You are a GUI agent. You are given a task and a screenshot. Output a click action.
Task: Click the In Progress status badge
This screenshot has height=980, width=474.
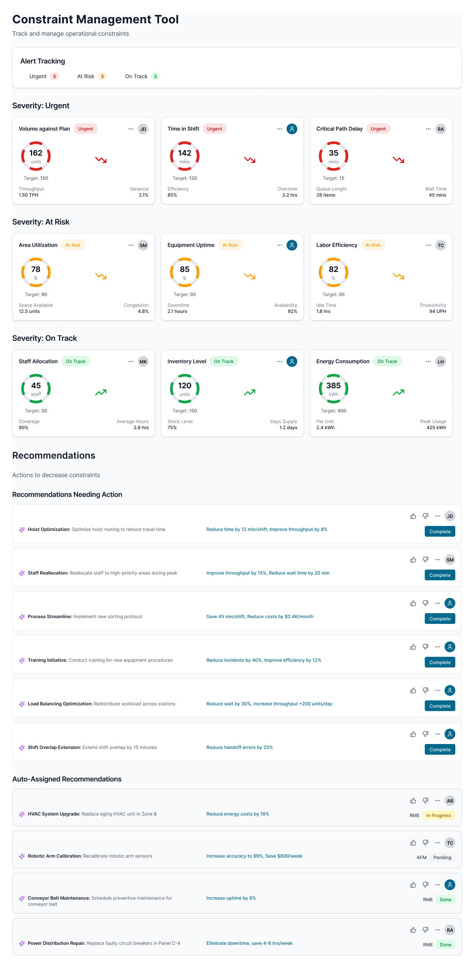click(438, 815)
